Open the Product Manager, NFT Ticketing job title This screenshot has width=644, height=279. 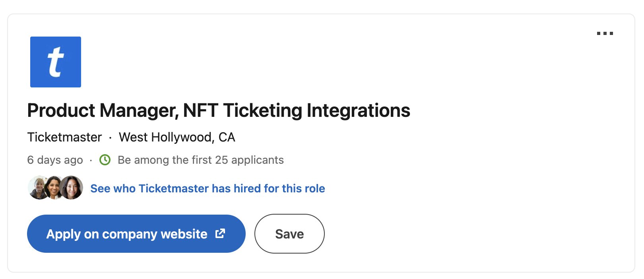pos(219,110)
